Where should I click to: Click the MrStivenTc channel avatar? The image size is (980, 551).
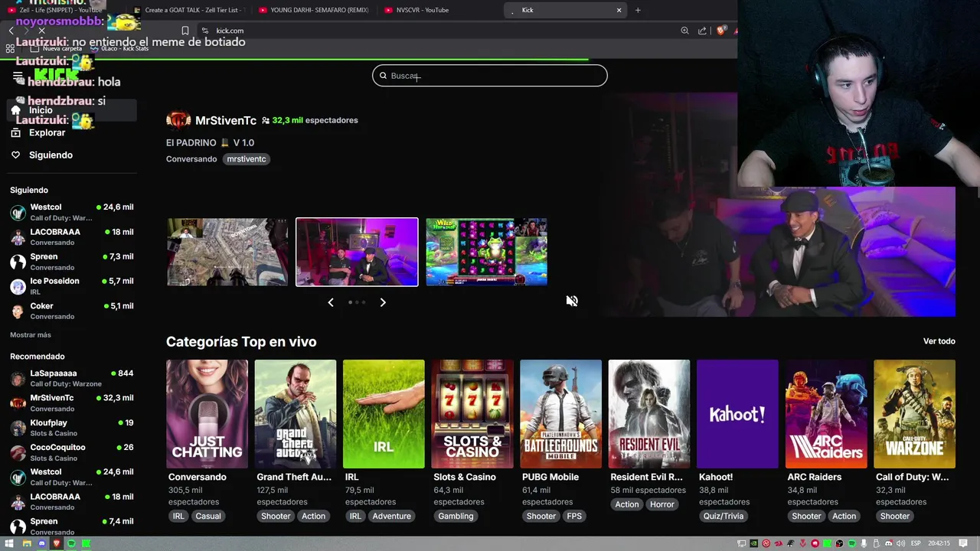178,120
